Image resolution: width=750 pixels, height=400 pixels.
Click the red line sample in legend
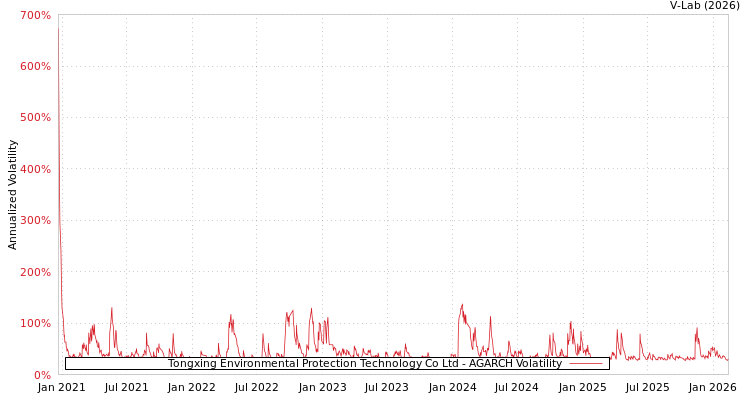click(x=586, y=364)
